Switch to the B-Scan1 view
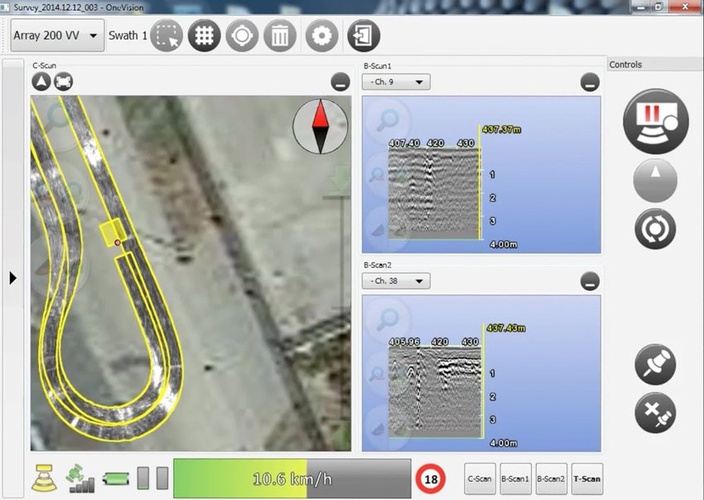Viewport: 704px width, 500px height. coord(516,478)
